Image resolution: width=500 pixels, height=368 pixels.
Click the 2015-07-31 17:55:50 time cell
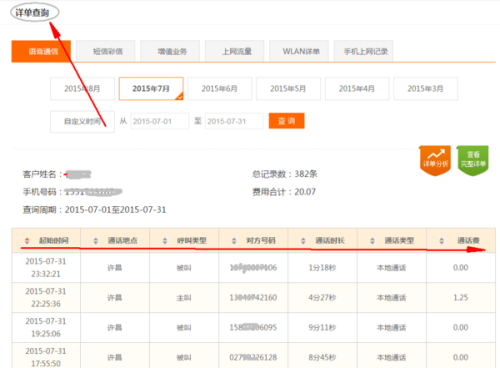[46, 356]
